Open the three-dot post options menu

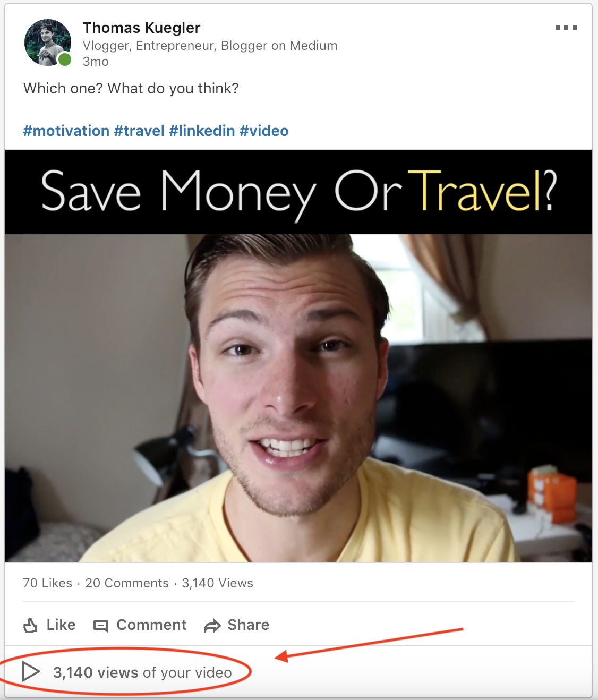(566, 28)
